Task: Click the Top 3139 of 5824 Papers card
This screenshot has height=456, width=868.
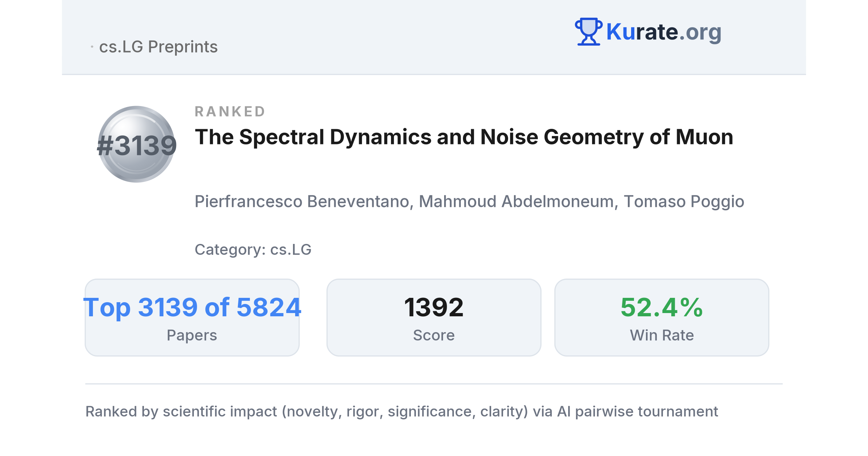Action: [192, 317]
